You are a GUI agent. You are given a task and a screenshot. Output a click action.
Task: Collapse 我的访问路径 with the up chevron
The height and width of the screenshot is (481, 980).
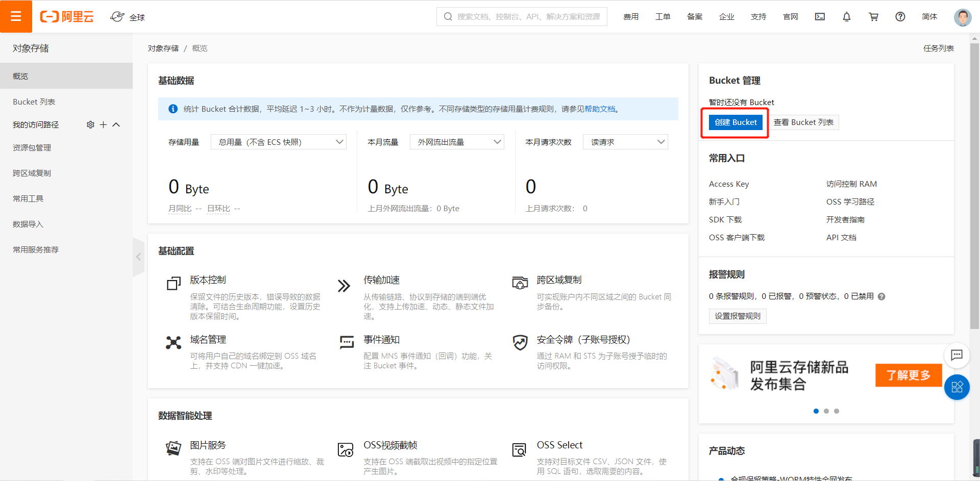[116, 124]
